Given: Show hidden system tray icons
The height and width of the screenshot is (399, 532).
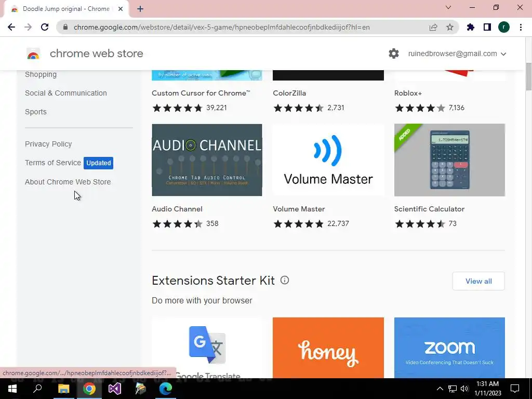Looking at the screenshot, I should pyautogui.click(x=440, y=389).
